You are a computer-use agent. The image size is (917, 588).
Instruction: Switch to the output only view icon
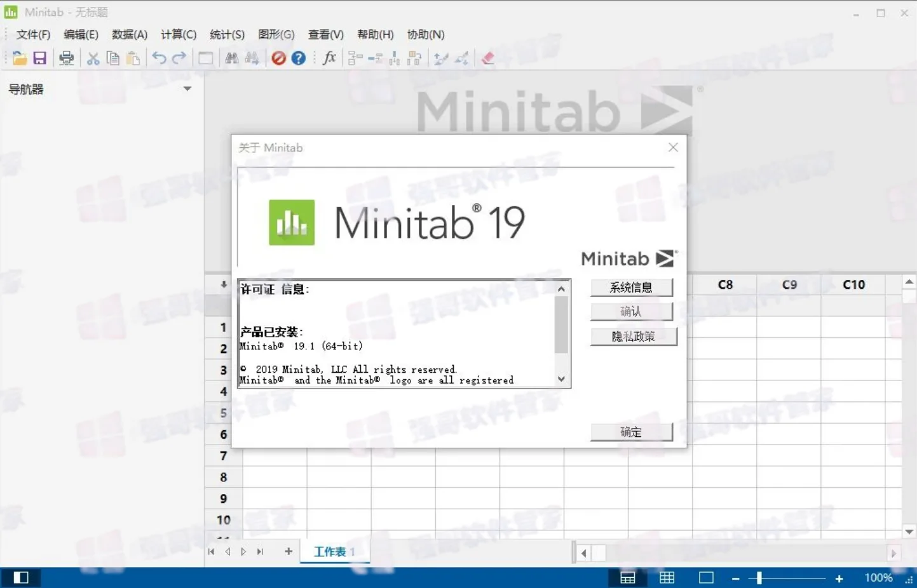pyautogui.click(x=706, y=577)
